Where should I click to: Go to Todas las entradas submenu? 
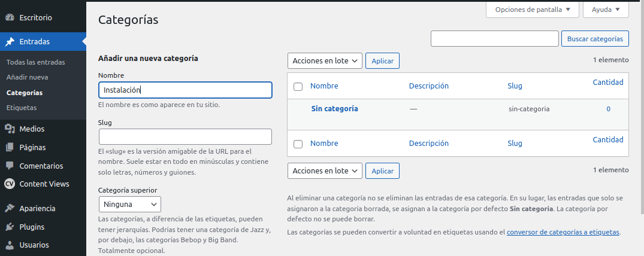coord(35,62)
